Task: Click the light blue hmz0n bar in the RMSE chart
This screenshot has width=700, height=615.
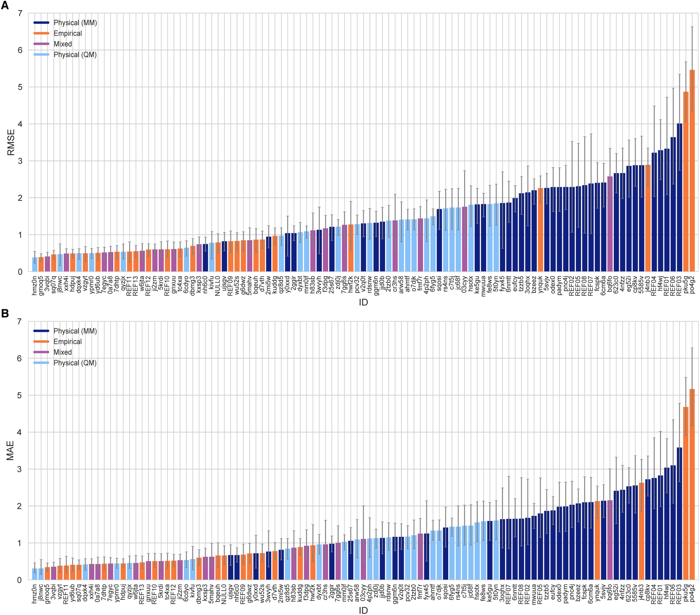Action: pyautogui.click(x=34, y=264)
